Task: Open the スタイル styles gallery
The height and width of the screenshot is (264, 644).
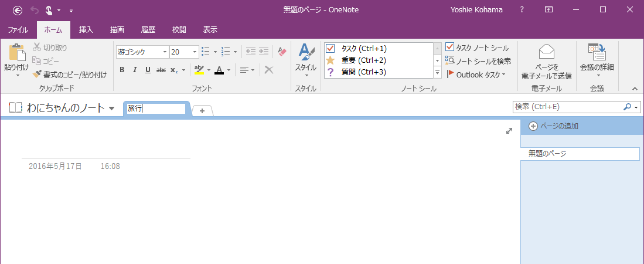Action: 305,60
